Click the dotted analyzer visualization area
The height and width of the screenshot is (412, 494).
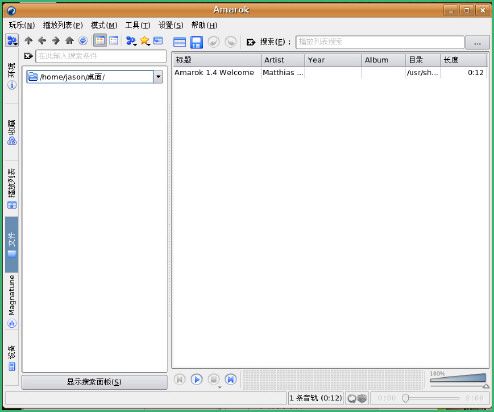(334, 380)
